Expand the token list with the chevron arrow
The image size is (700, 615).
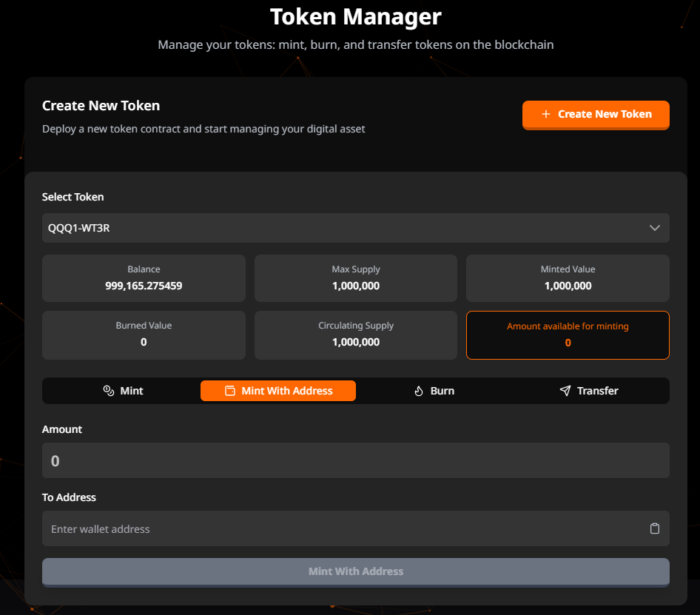point(654,228)
